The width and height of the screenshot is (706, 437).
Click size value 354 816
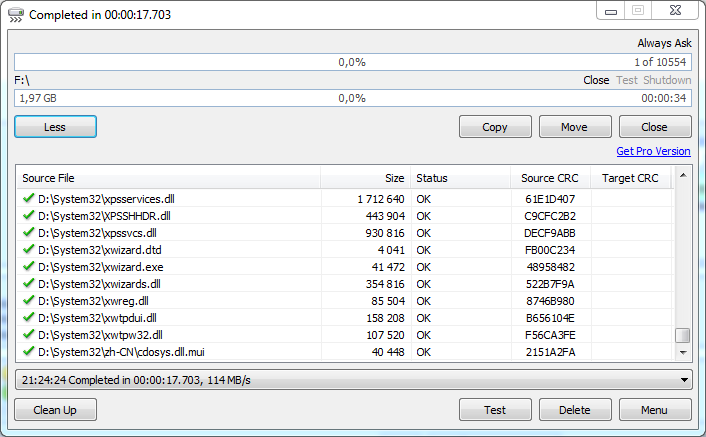[x=385, y=284]
